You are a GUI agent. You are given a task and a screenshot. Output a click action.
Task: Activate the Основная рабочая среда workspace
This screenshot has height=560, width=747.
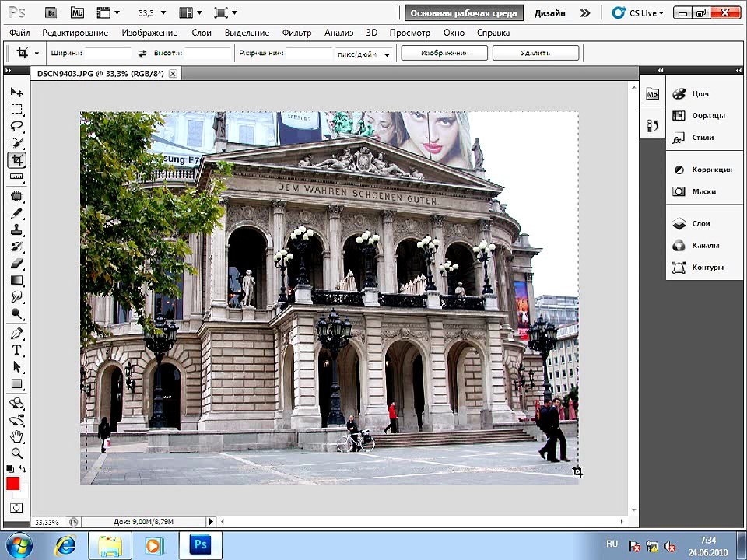pyautogui.click(x=464, y=13)
